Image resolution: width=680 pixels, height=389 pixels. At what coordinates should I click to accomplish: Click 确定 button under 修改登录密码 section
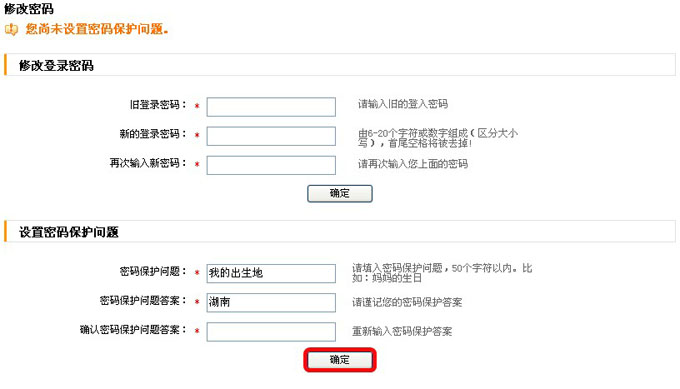pyautogui.click(x=340, y=193)
